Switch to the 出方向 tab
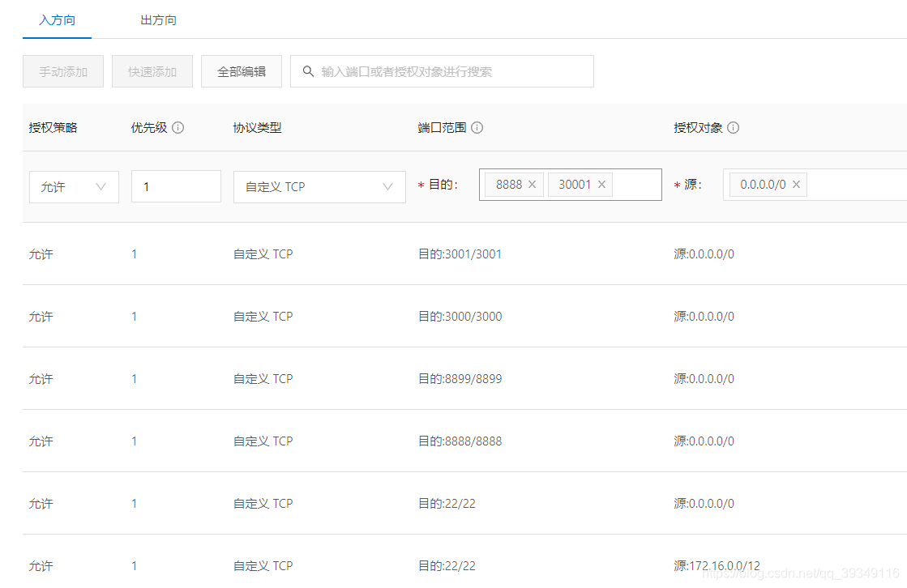 pyautogui.click(x=159, y=20)
